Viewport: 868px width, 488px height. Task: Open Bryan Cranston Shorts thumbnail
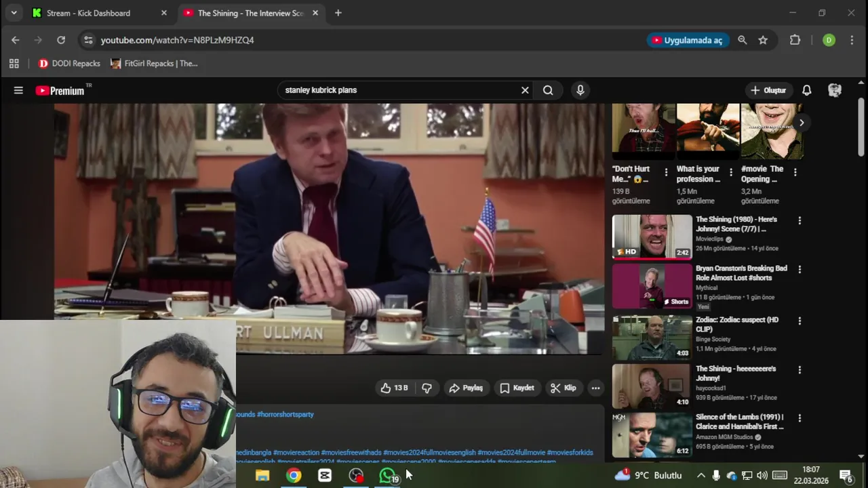point(652,286)
